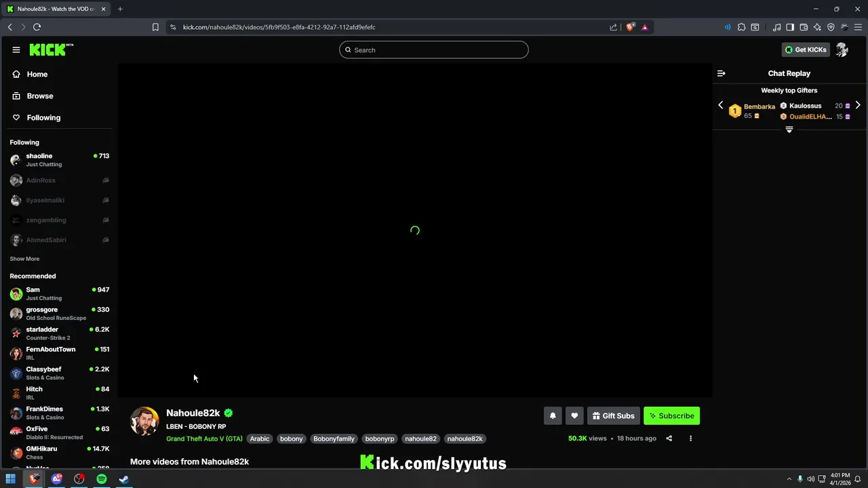Open Brave Rewards triangle icon

[644, 27]
